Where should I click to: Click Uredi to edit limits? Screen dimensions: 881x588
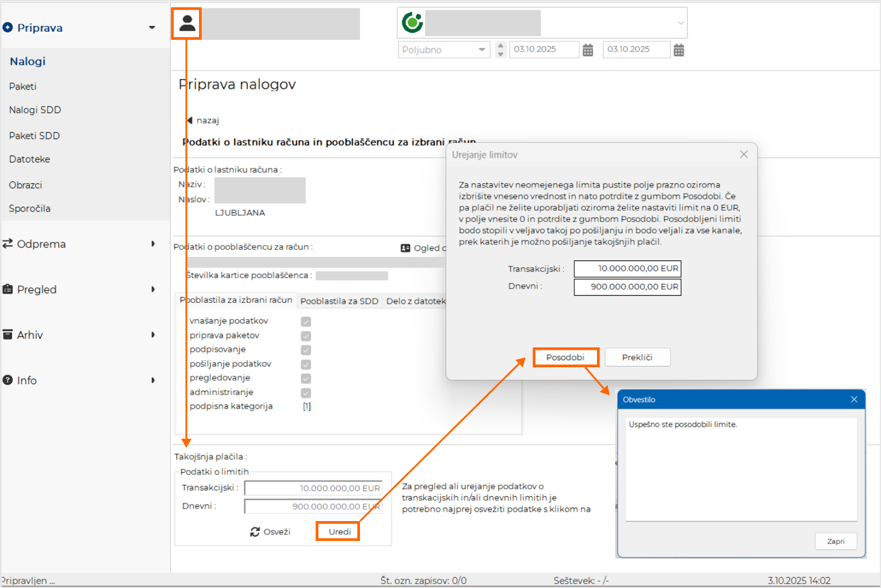click(339, 531)
